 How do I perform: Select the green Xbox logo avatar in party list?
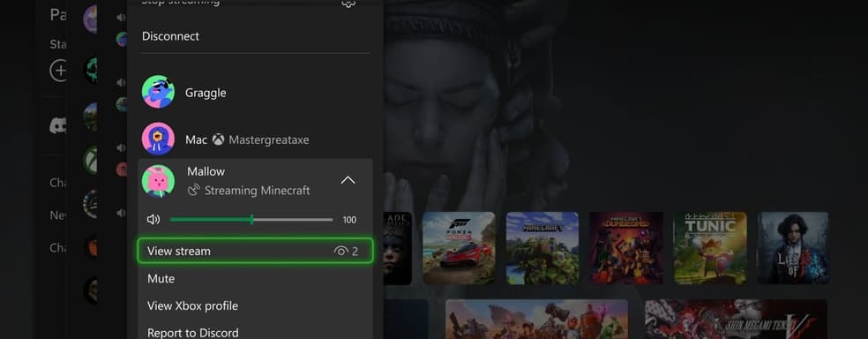point(91,161)
